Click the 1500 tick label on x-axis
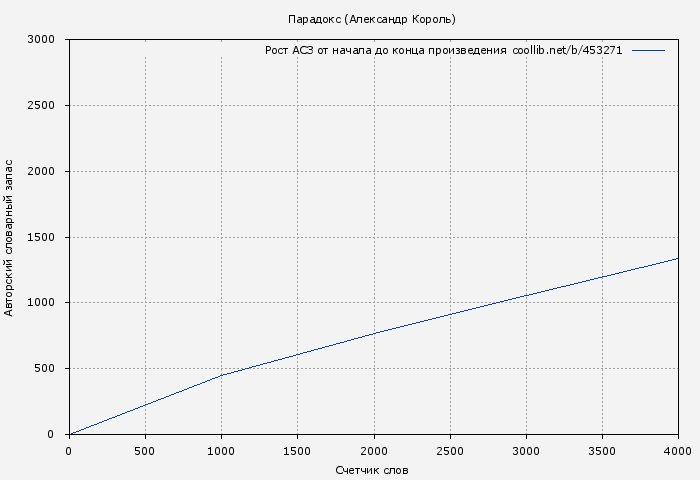This screenshot has height=480, width=700. click(297, 451)
